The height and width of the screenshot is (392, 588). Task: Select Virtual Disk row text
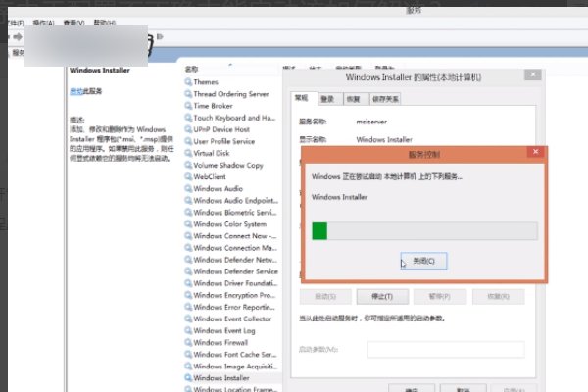[x=211, y=153]
